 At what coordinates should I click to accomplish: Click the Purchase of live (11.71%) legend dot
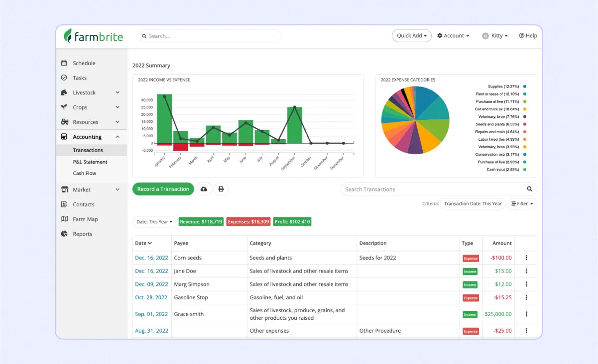[525, 101]
